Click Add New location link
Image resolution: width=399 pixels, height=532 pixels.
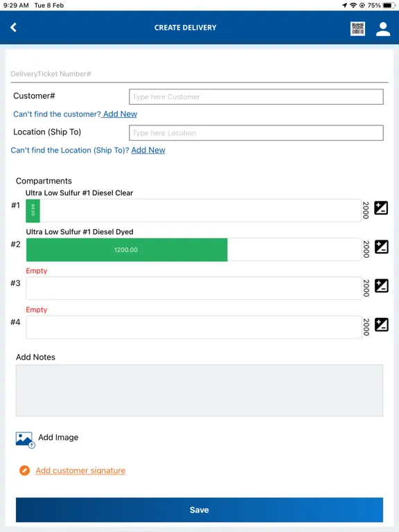point(148,150)
